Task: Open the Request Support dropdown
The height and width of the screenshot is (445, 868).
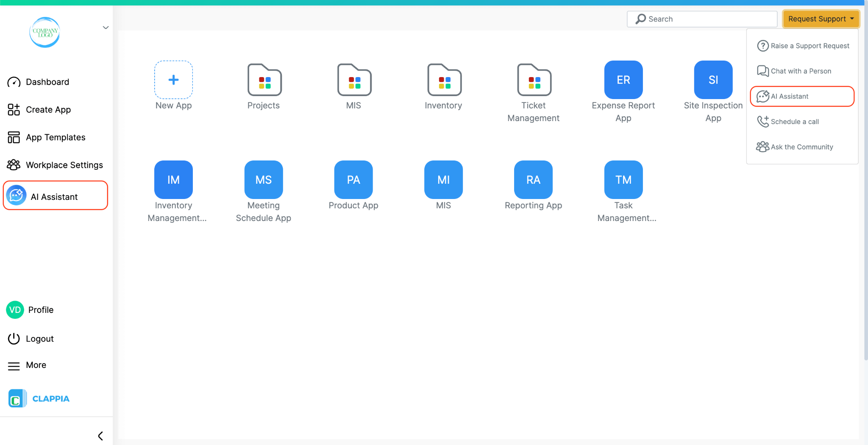Action: [820, 19]
